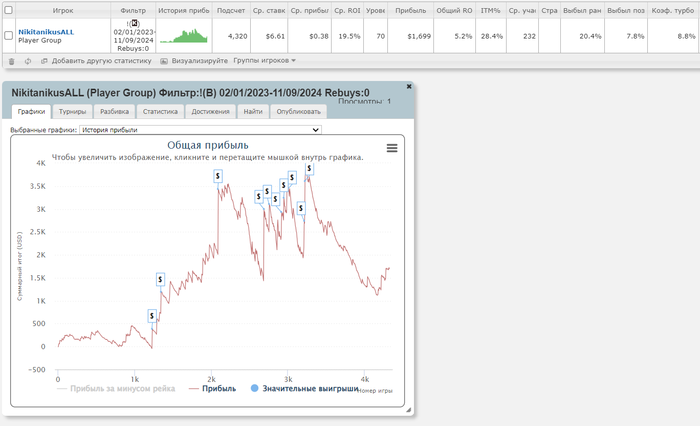Click the ROI cell 19.5%
The width and height of the screenshot is (700, 426).
pos(347,36)
